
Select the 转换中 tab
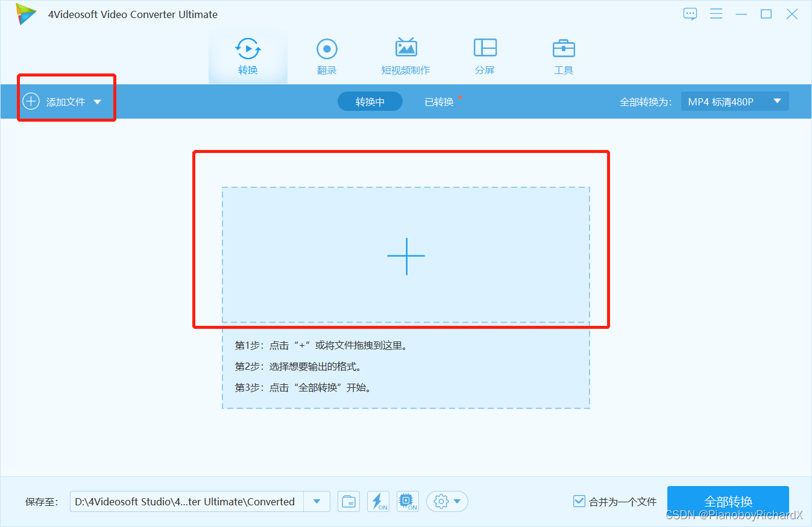(x=370, y=102)
